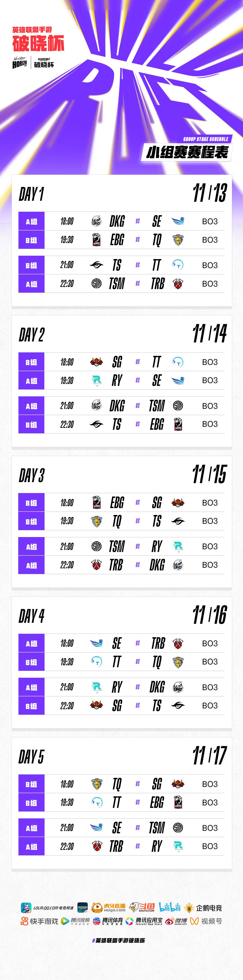The image size is (243, 980).
Task: Open the Tencent Video logo
Action: coord(75,921)
